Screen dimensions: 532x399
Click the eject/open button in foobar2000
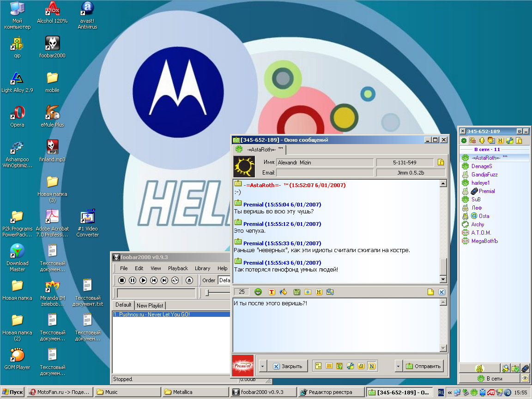pyautogui.click(x=189, y=280)
